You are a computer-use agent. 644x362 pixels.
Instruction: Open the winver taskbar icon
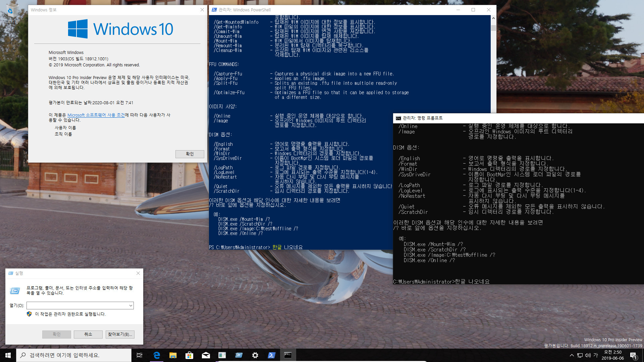pyautogui.click(x=222, y=355)
